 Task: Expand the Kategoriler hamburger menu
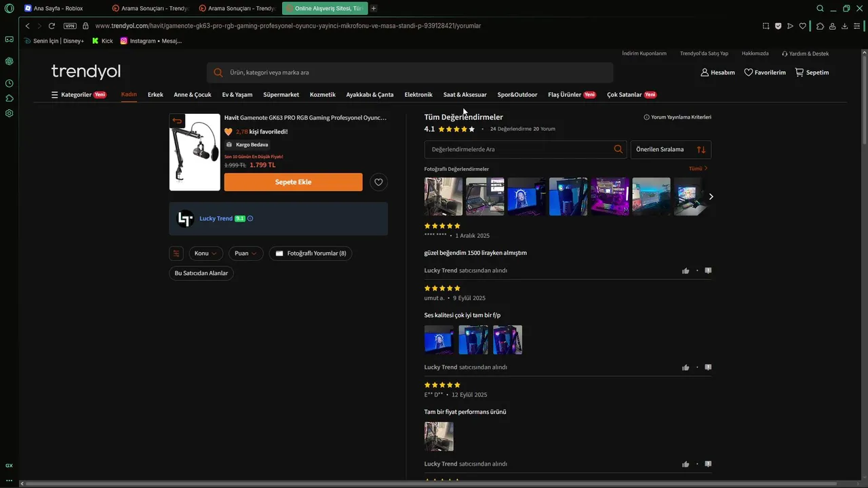pyautogui.click(x=79, y=95)
